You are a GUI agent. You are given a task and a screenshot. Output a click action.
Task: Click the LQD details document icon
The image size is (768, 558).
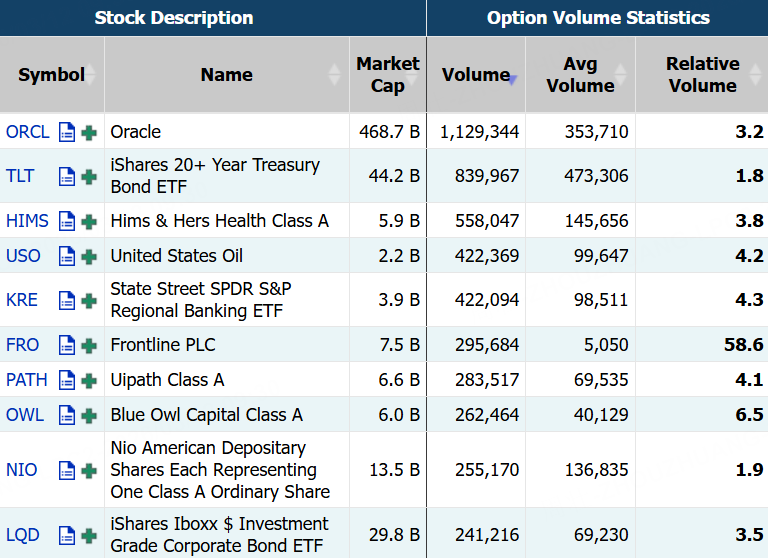[x=67, y=535]
